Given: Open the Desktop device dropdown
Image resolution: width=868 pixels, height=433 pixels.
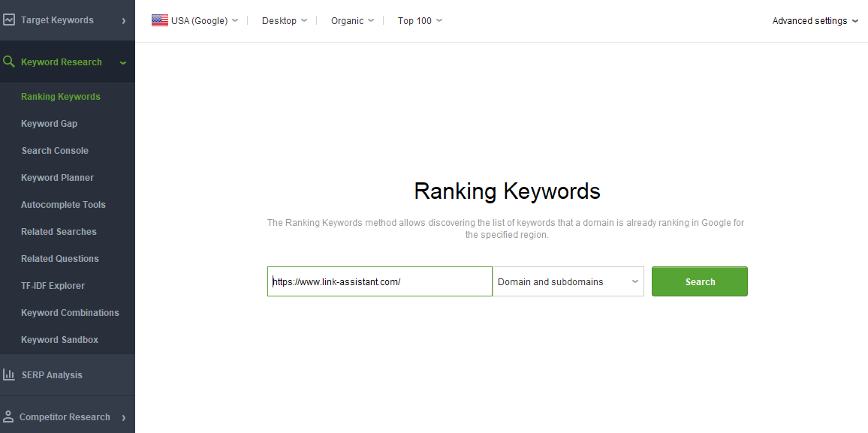Looking at the screenshot, I should [285, 20].
